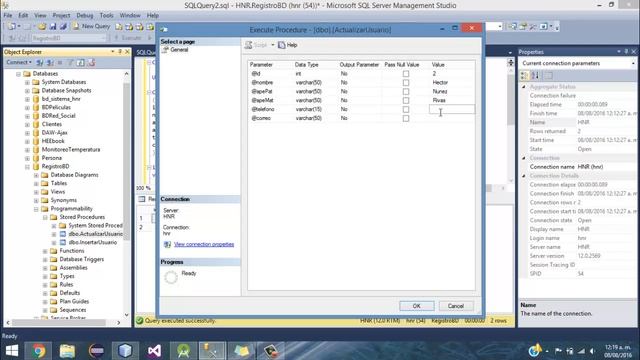Select the General page in dialog
Image resolution: width=640 pixels, height=360 pixels.
pos(179,50)
